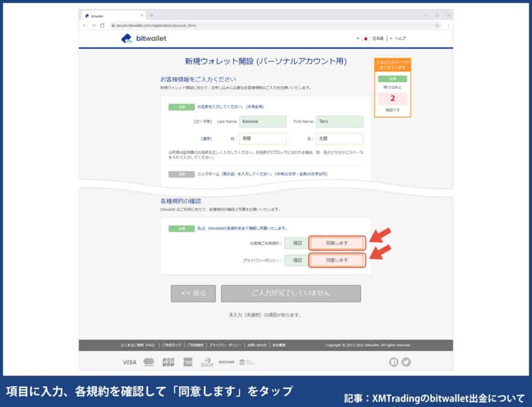
Task: Bookmark page with star icon
Action: (x=437, y=25)
